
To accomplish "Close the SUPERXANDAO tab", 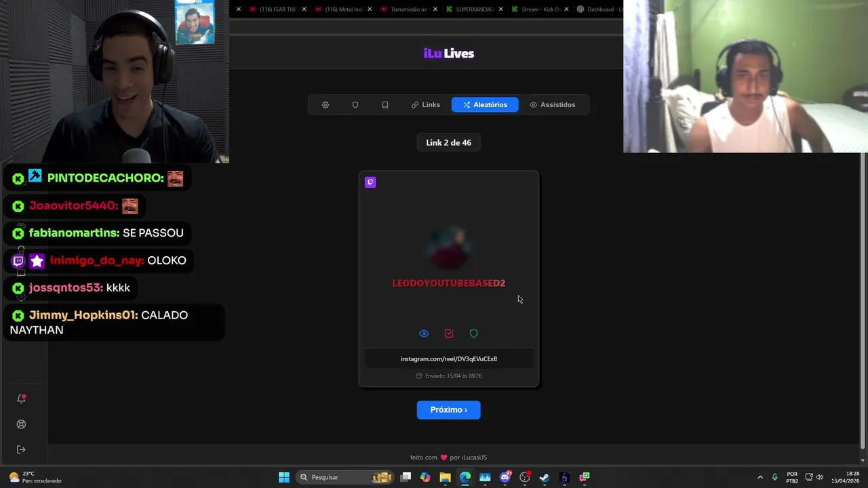I will tap(501, 9).
